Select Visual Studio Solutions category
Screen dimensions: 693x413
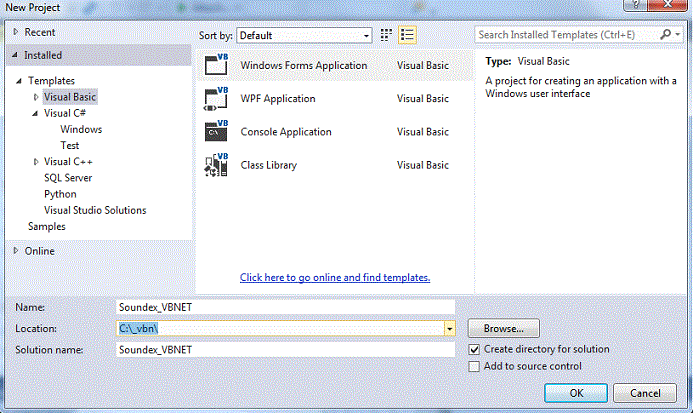click(95, 210)
